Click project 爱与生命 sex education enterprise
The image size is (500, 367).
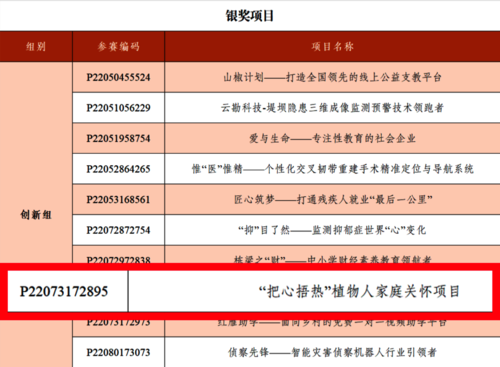[332, 138]
